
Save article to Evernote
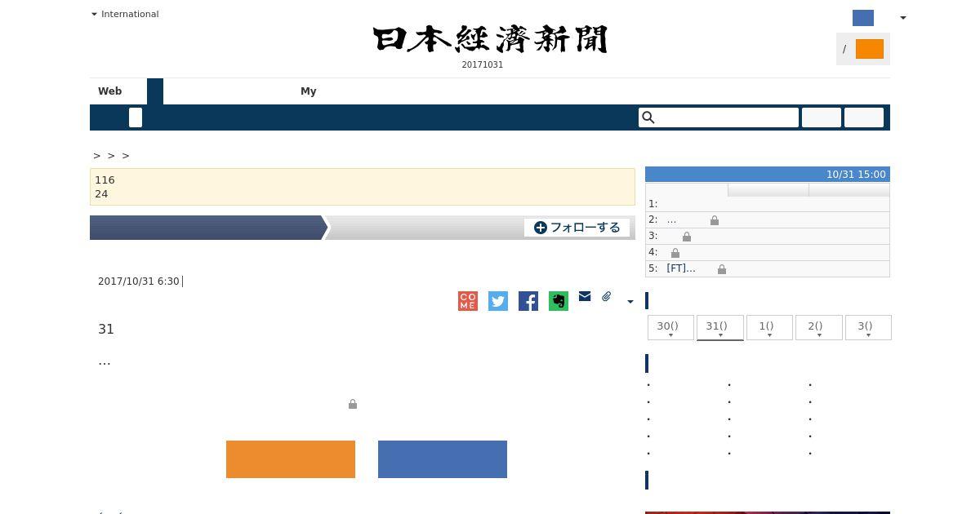tap(559, 301)
